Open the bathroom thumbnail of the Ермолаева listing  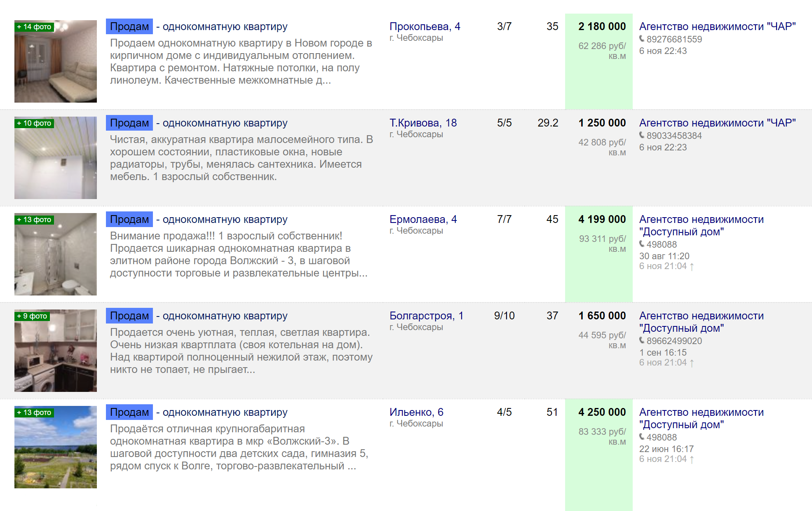pyautogui.click(x=56, y=254)
